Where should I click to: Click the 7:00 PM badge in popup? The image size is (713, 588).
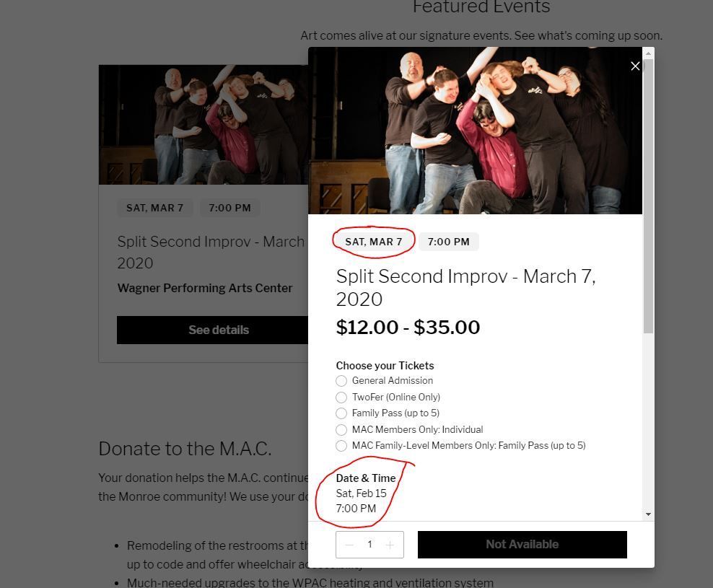[448, 242]
